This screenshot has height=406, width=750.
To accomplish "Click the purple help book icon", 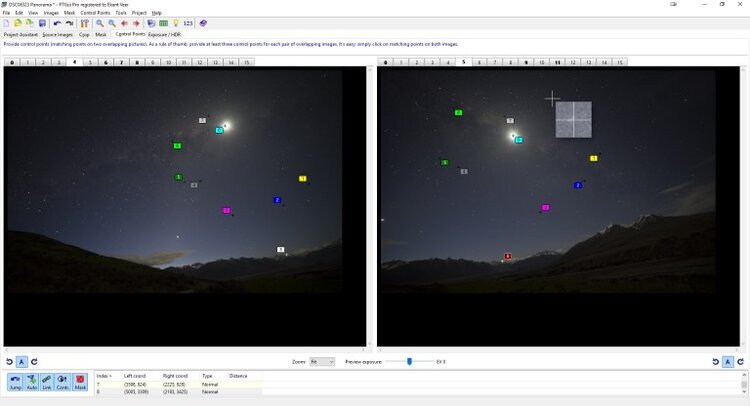I will [x=203, y=23].
